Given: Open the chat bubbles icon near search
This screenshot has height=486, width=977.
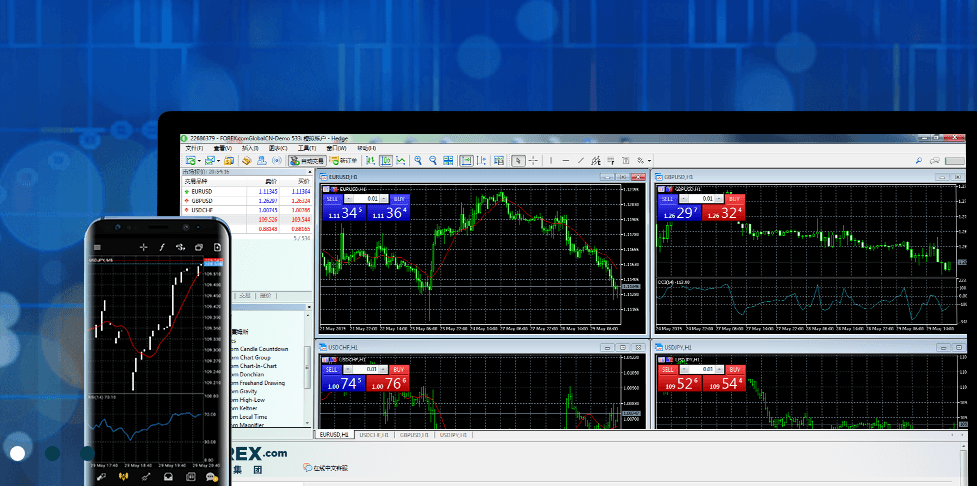Looking at the screenshot, I should (935, 161).
